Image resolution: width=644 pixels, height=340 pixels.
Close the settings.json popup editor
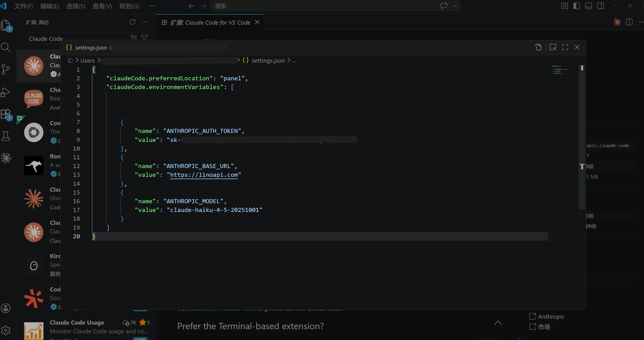click(577, 47)
